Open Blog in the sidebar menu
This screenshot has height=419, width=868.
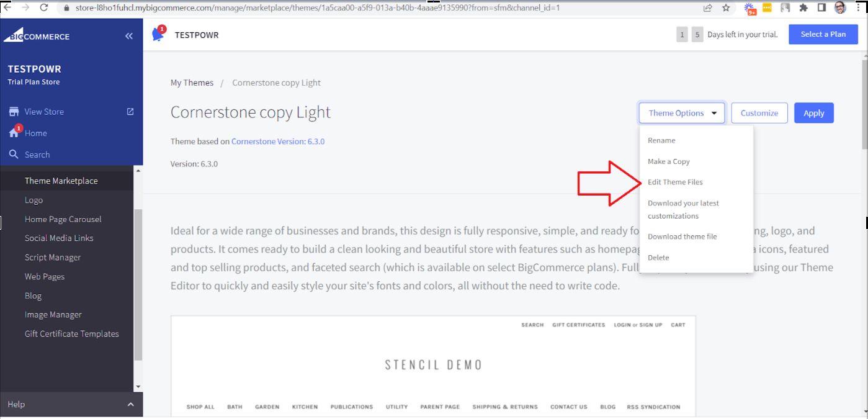tap(33, 295)
